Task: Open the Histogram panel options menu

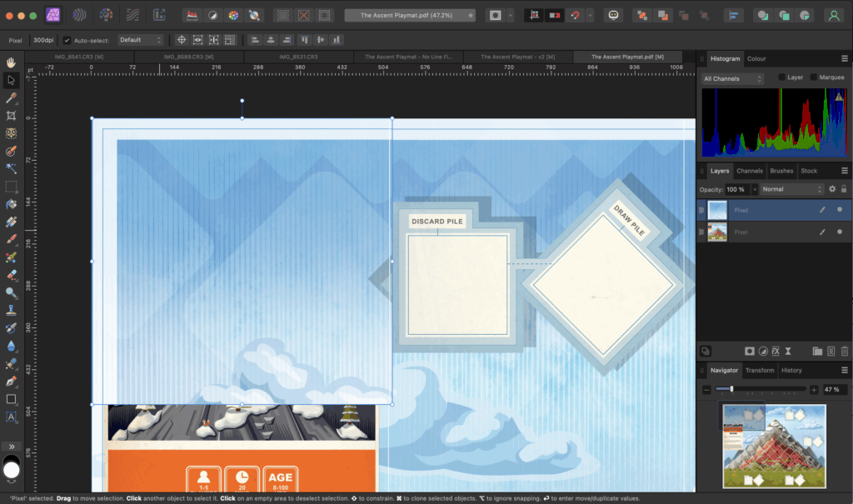Action: coord(845,58)
